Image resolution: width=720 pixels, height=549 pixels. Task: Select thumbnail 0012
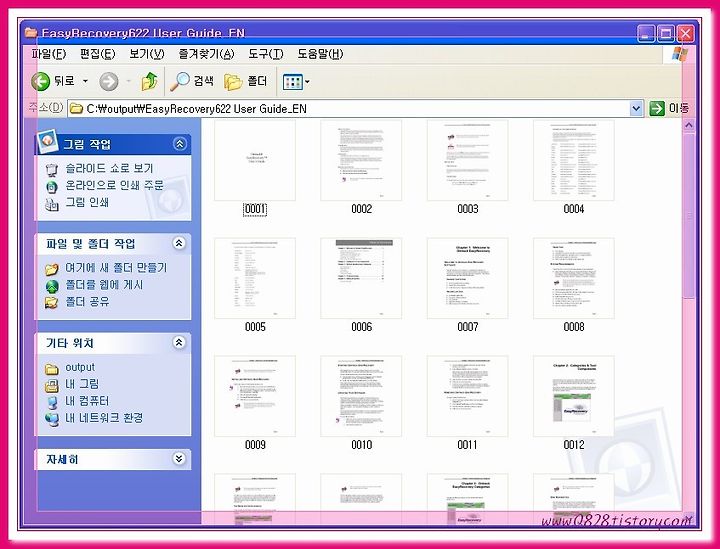[574, 396]
